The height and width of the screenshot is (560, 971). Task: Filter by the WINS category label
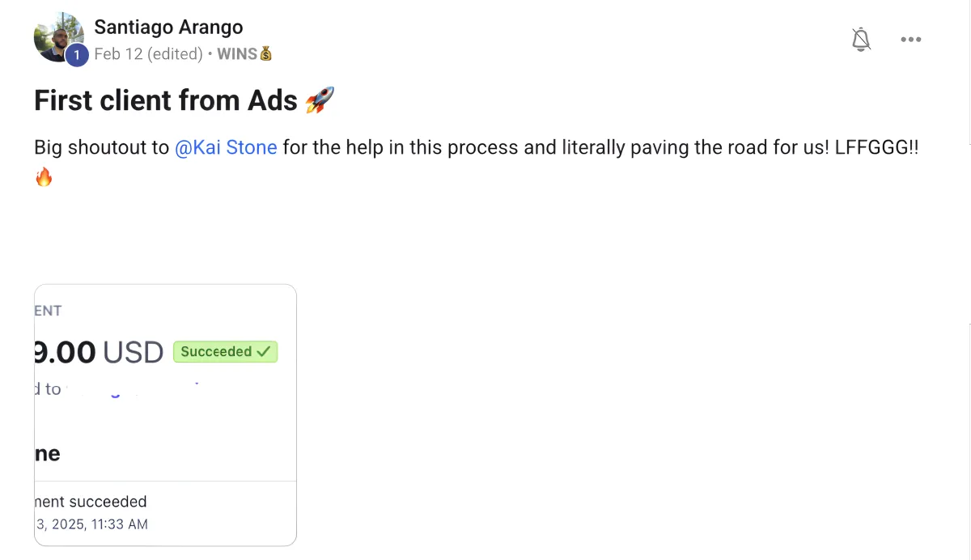(237, 54)
